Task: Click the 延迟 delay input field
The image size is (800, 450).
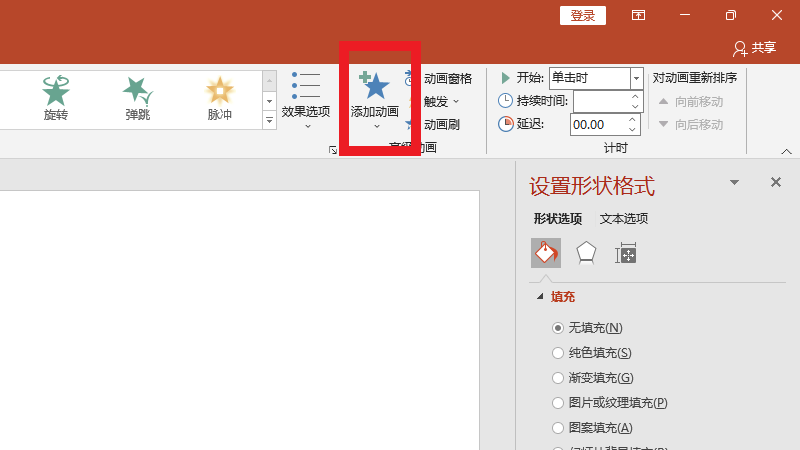Action: coord(597,124)
